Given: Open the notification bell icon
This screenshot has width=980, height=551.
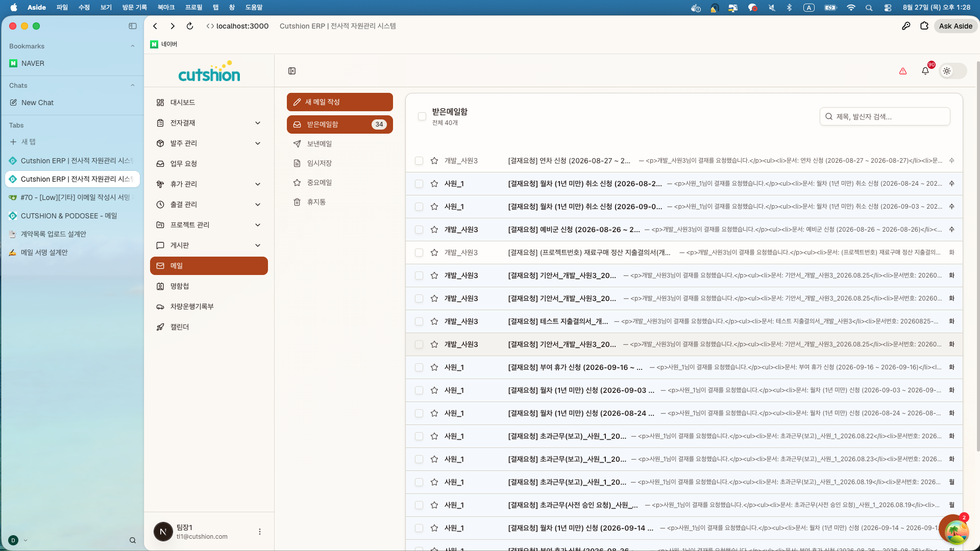Looking at the screenshot, I should [925, 71].
